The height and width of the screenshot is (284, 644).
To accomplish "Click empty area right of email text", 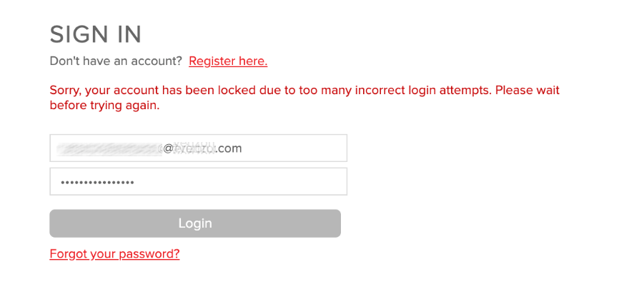I will click(295, 148).
